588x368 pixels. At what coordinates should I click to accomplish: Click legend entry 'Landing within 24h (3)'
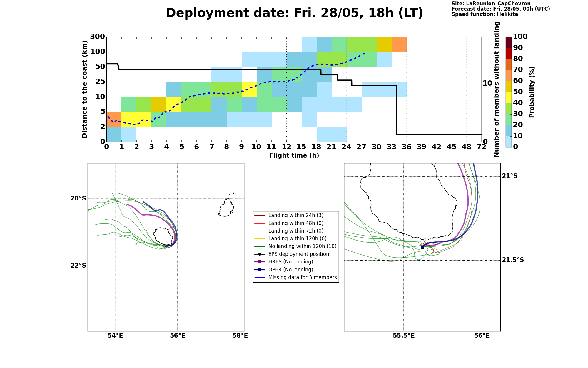click(296, 215)
